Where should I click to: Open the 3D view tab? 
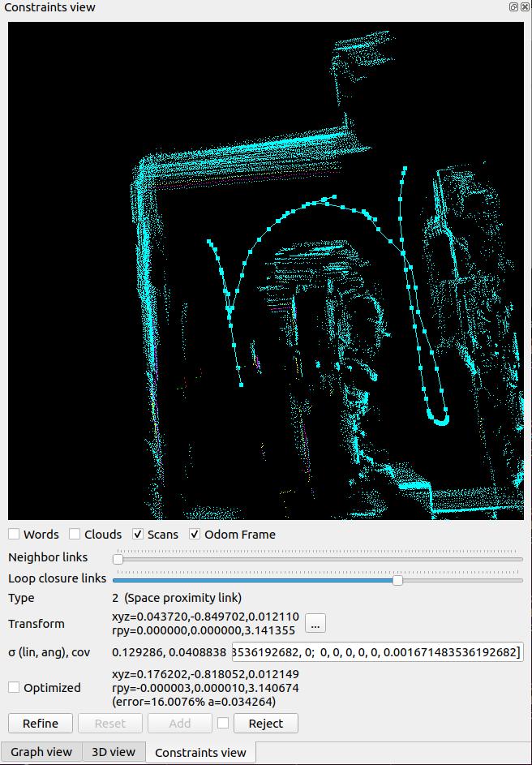(114, 752)
